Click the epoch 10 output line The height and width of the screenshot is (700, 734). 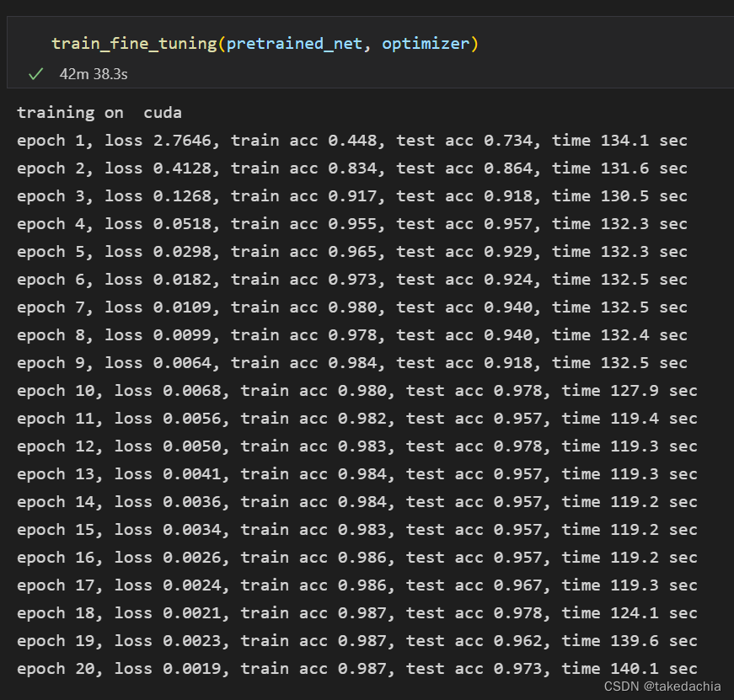(356, 390)
